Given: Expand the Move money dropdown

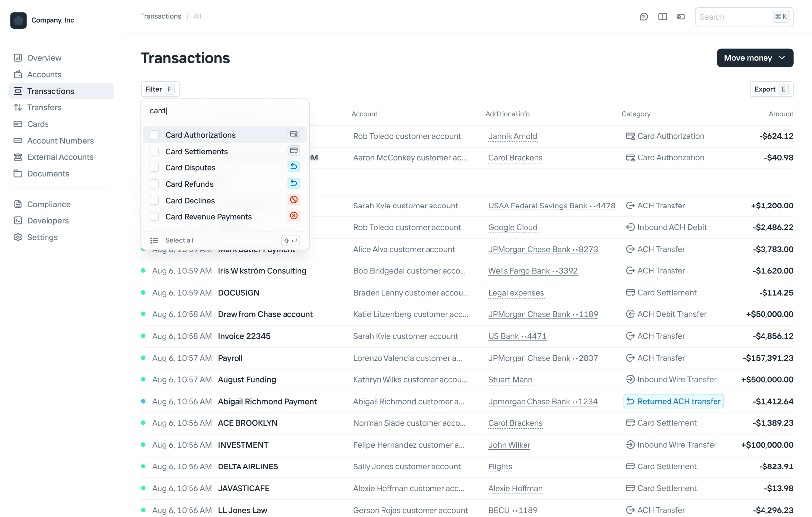Looking at the screenshot, I should pyautogui.click(x=755, y=58).
